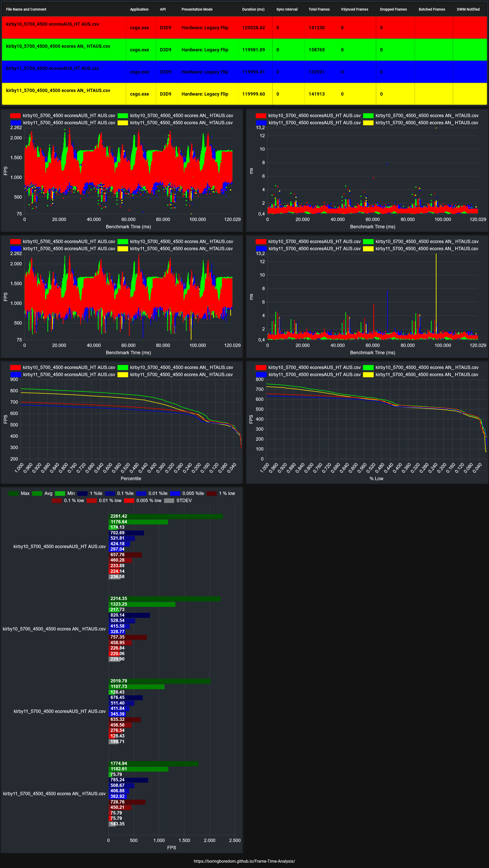Click total frames value 141913
Viewport: 489px width, 868px height.
tap(317, 94)
